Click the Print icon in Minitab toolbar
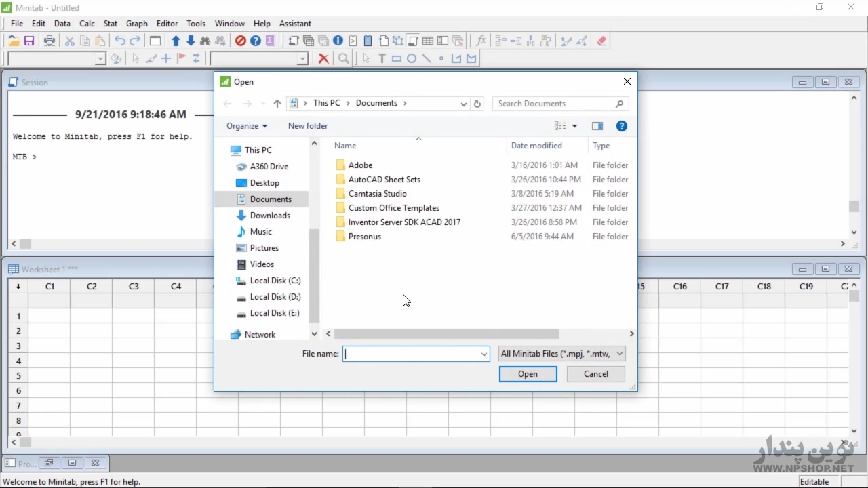The image size is (868, 488). pyautogui.click(x=50, y=41)
